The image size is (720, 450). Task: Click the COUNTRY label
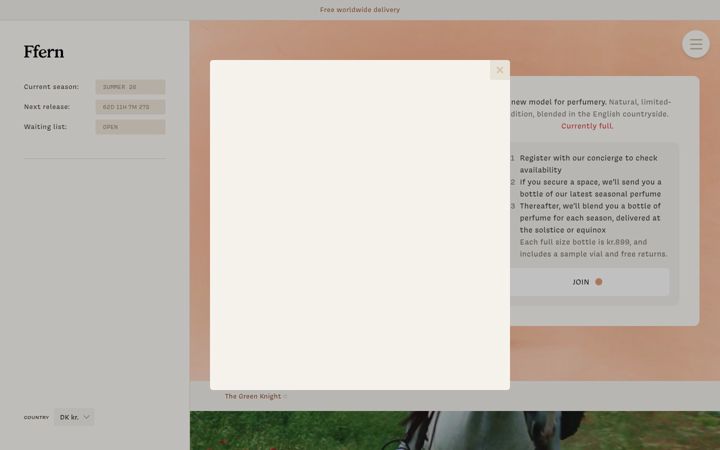[x=36, y=417]
